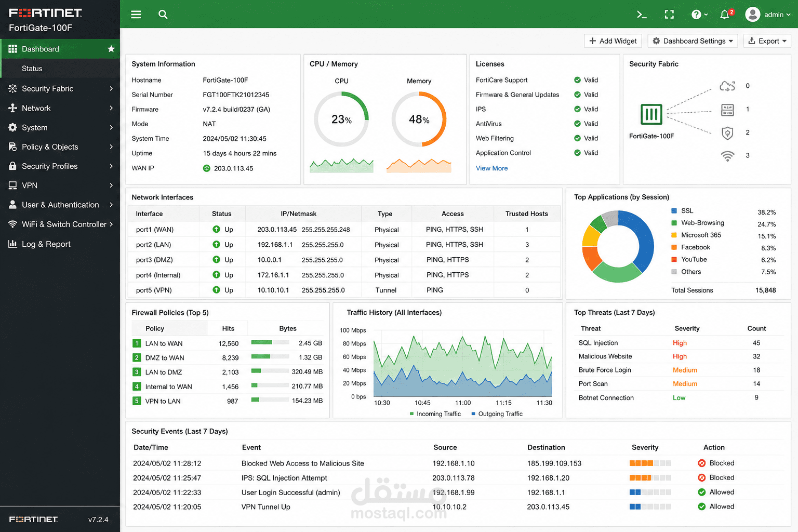Screen dimensions: 798x532
Task: Click the Dashboard favorite star
Action: (x=111, y=49)
